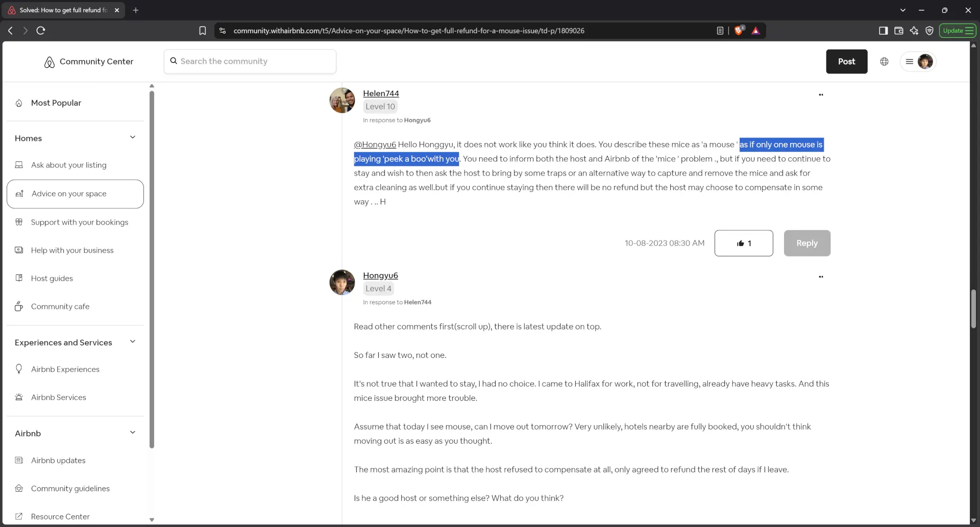The width and height of the screenshot is (980, 527).
Task: Open Community guidelines page
Action: (70, 488)
